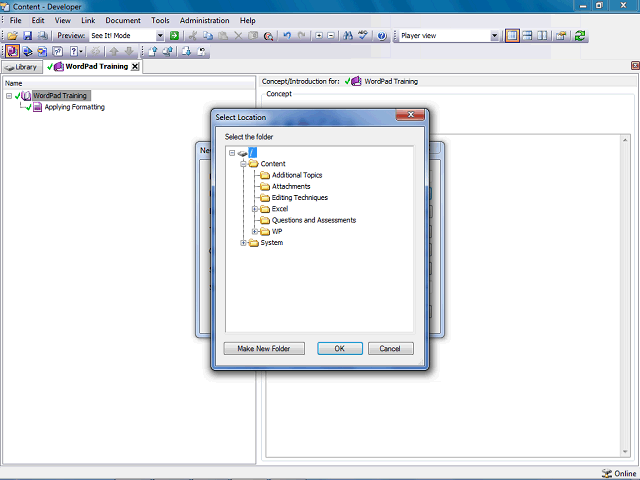
Task: Click the Paste toolbar icon
Action: click(223, 36)
